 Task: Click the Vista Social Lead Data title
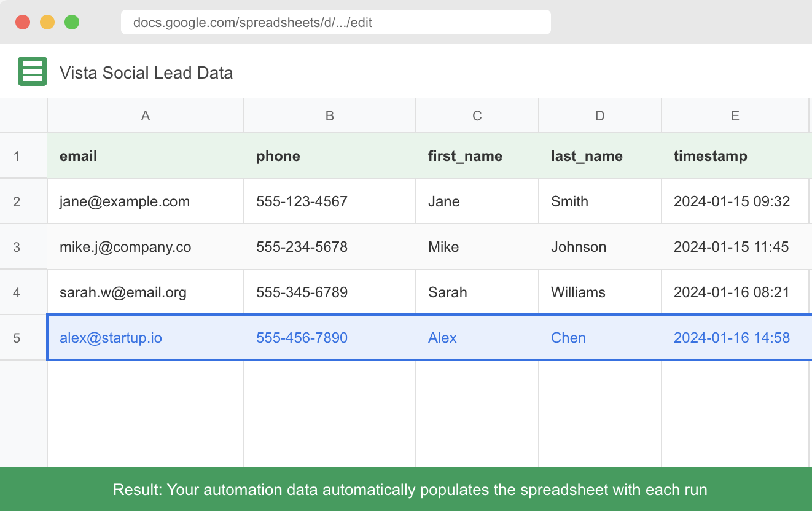tap(146, 72)
